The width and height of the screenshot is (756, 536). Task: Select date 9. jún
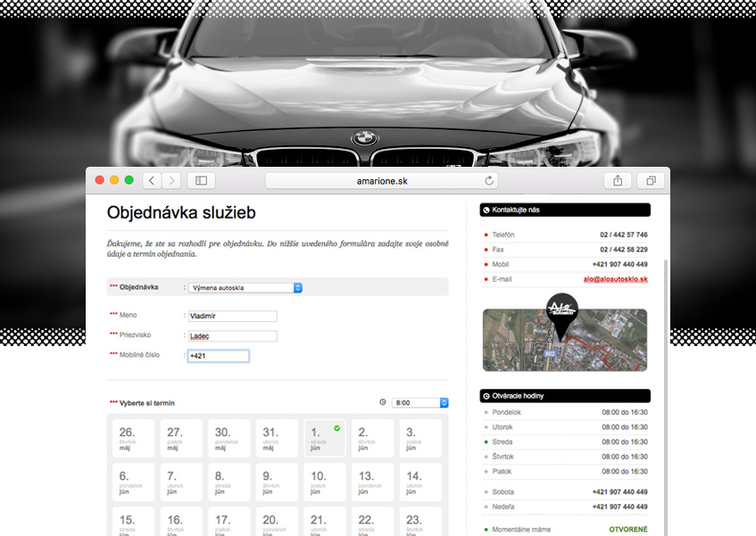click(x=277, y=482)
